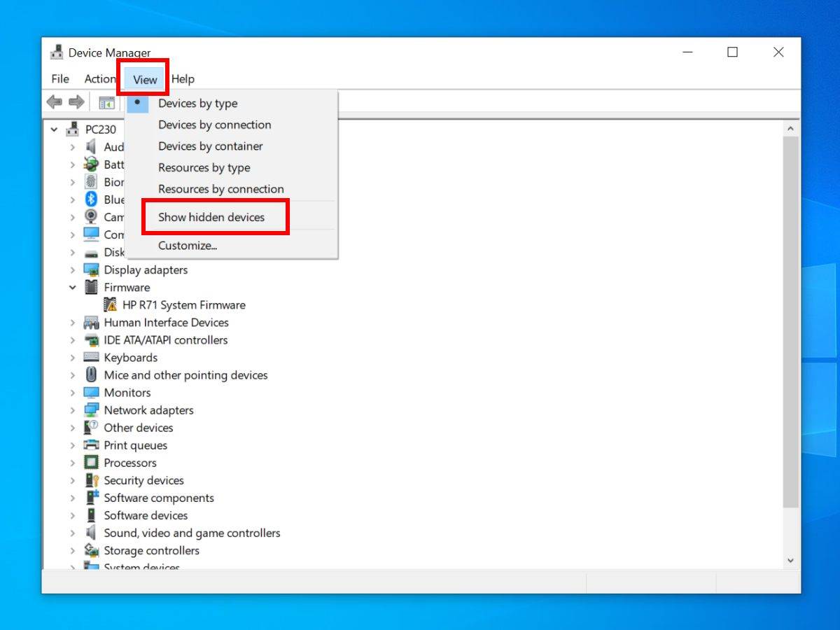This screenshot has height=630, width=840.
Task: Choose Customize from the View menu
Action: (188, 245)
